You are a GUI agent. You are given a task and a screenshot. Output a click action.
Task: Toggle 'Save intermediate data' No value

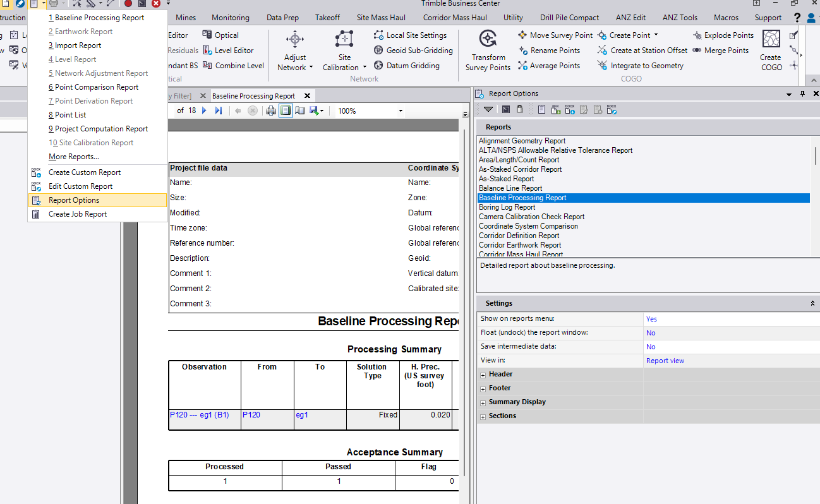coord(651,347)
